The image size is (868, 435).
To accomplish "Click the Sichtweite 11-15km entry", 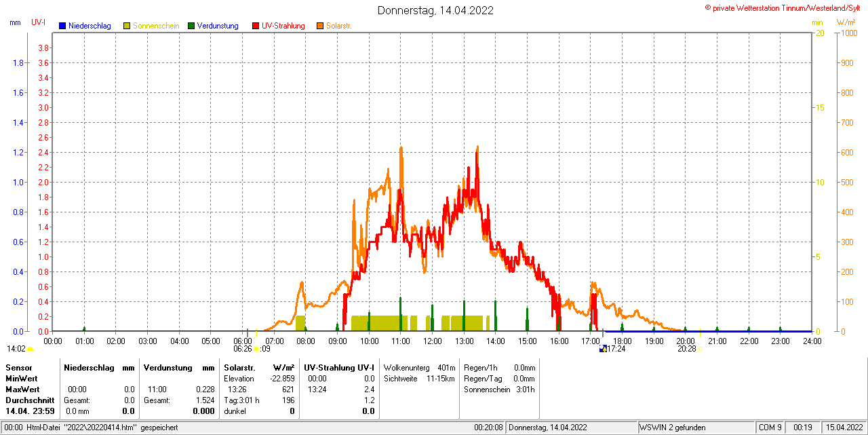I will [x=420, y=379].
